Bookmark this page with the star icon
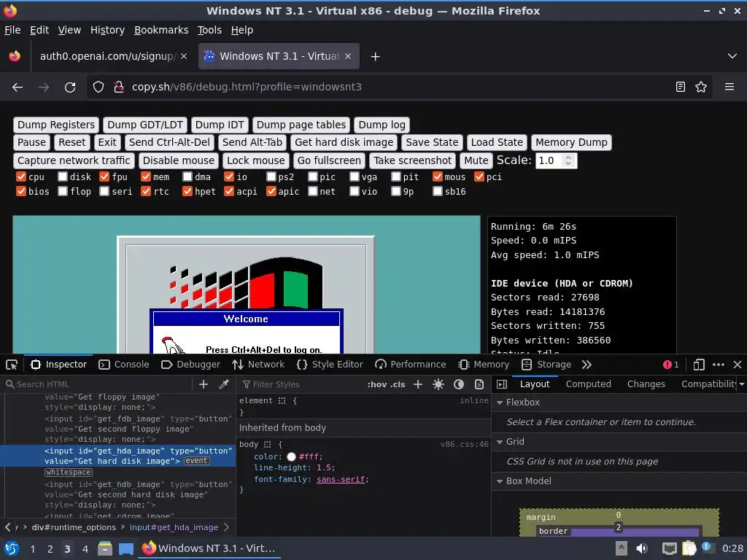747x560 pixels. pyautogui.click(x=701, y=87)
